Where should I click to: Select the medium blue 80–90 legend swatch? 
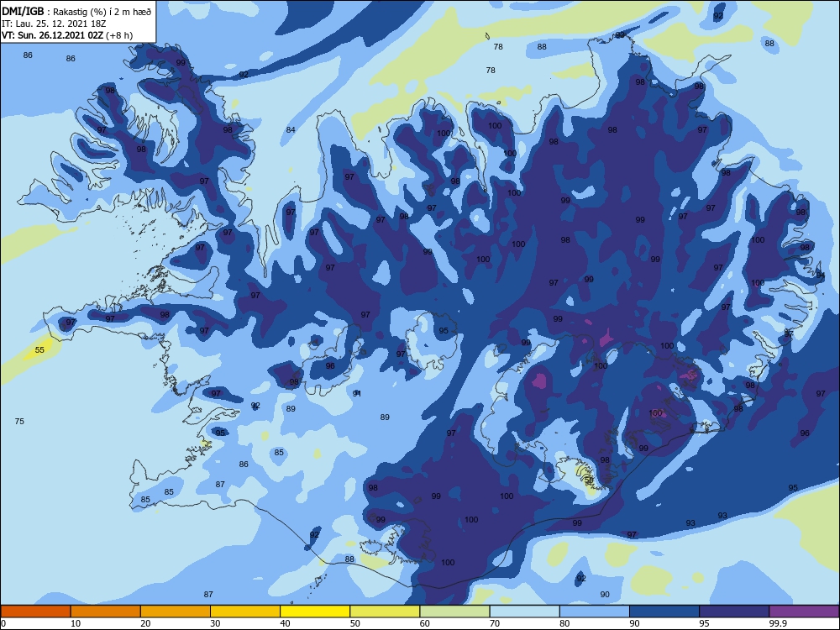595,612
